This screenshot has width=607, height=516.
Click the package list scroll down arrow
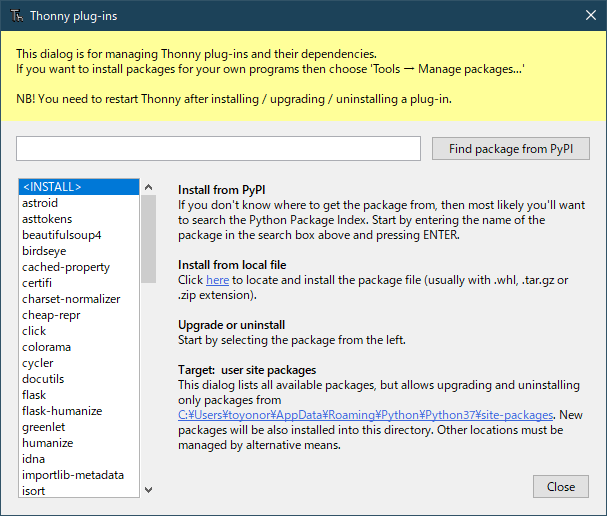tap(148, 490)
